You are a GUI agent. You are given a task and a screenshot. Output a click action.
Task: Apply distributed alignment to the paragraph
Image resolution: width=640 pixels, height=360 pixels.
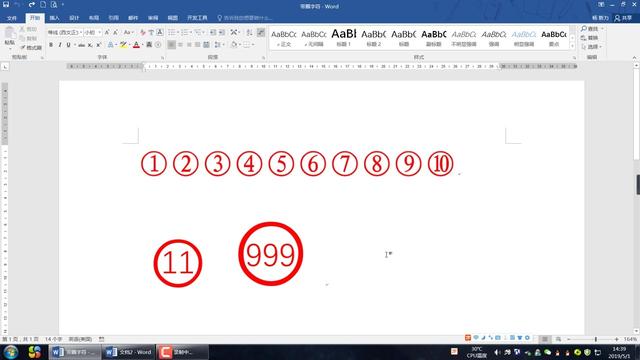pyautogui.click(x=207, y=45)
